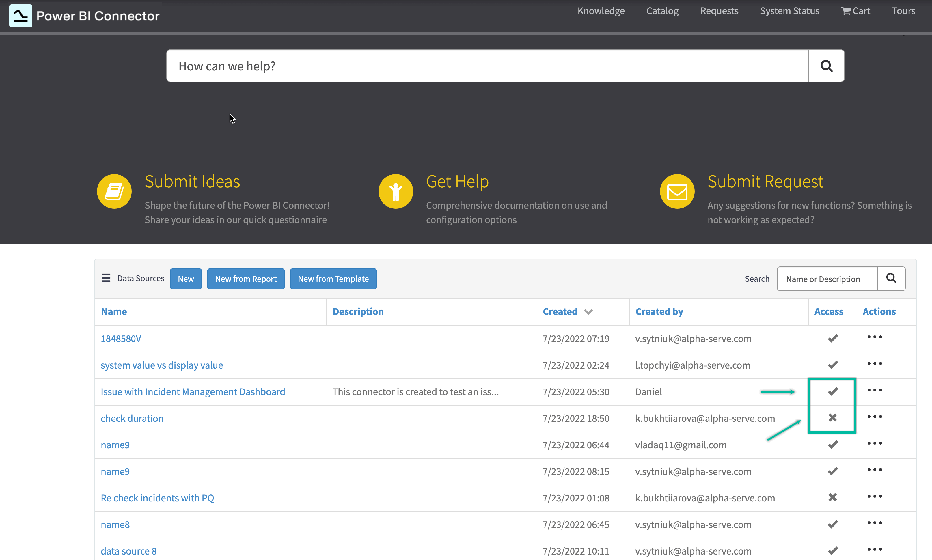Open the Cart
The height and width of the screenshot is (560, 932).
856,11
